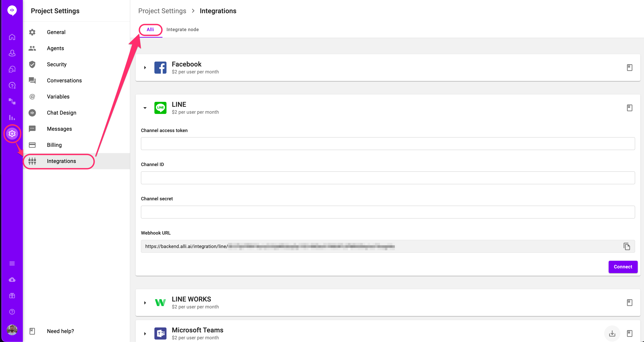Click the cloud download icon in sidebar
Viewport: 644px width, 342px height.
(x=12, y=280)
